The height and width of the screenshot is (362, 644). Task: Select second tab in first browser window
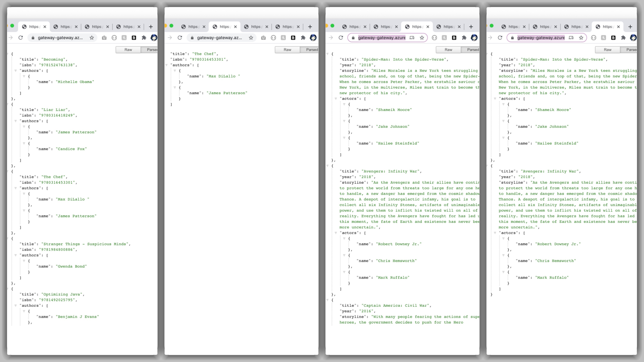(x=66, y=27)
